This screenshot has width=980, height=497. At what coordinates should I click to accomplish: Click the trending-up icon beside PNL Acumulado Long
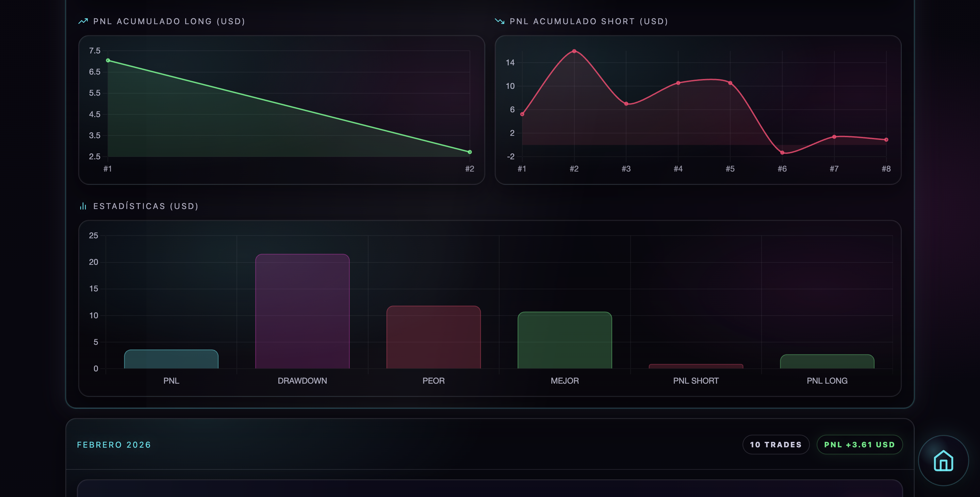coord(83,21)
